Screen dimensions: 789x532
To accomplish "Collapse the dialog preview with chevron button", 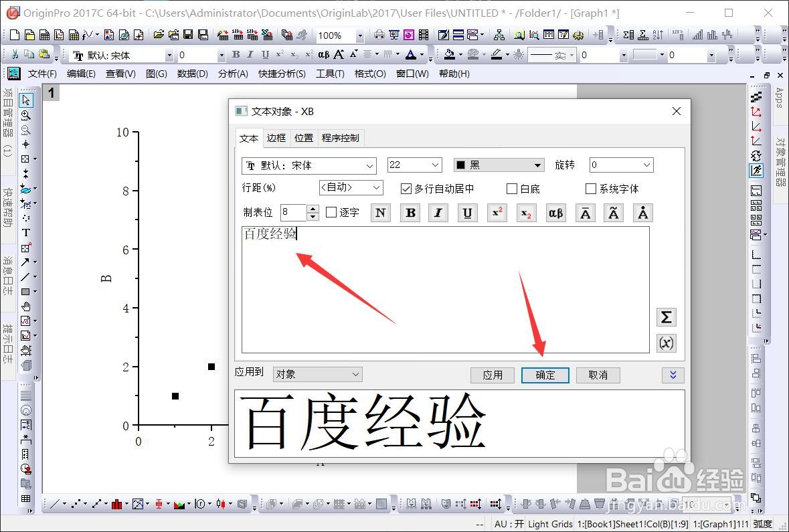I will (x=673, y=375).
